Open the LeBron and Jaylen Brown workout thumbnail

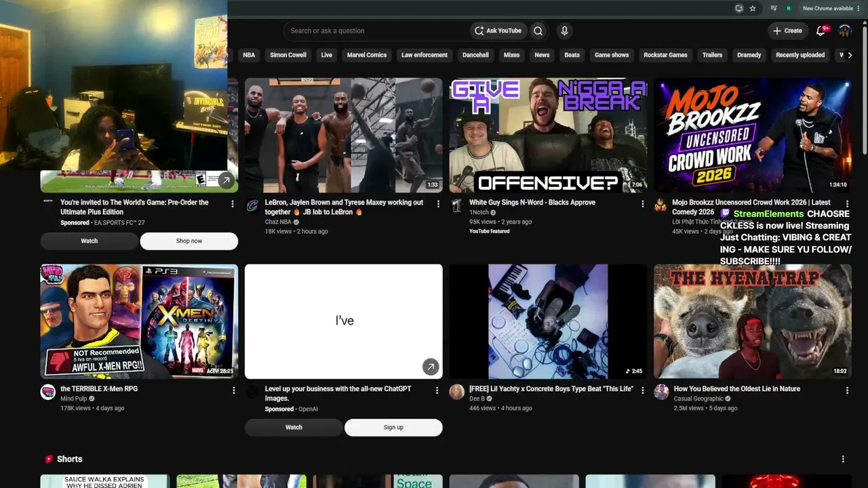pos(344,135)
